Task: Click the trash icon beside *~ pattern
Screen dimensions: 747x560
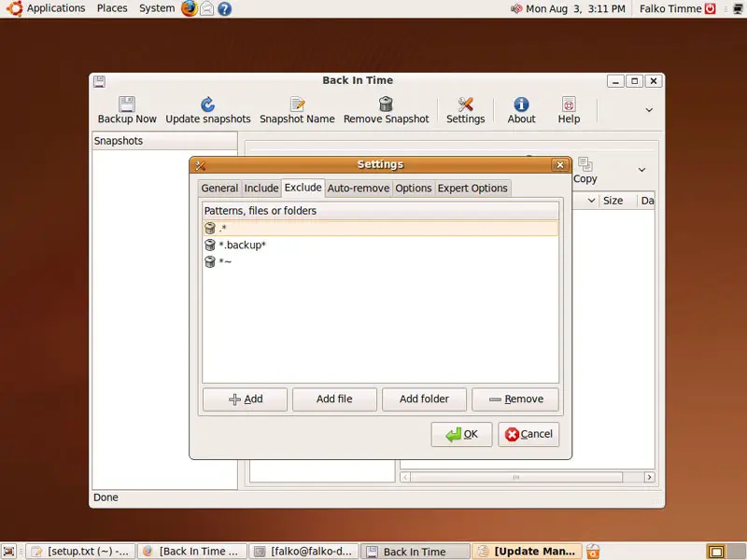Action: pyautogui.click(x=209, y=261)
